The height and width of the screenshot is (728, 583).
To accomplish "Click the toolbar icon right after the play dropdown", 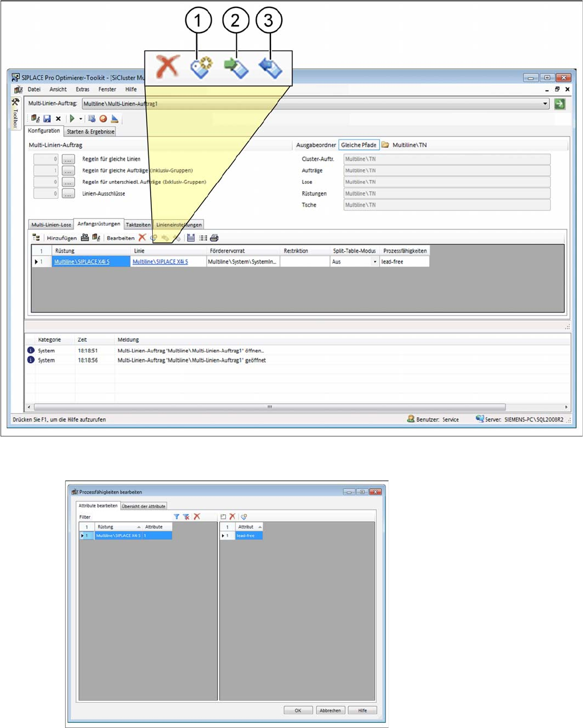I will pyautogui.click(x=91, y=119).
